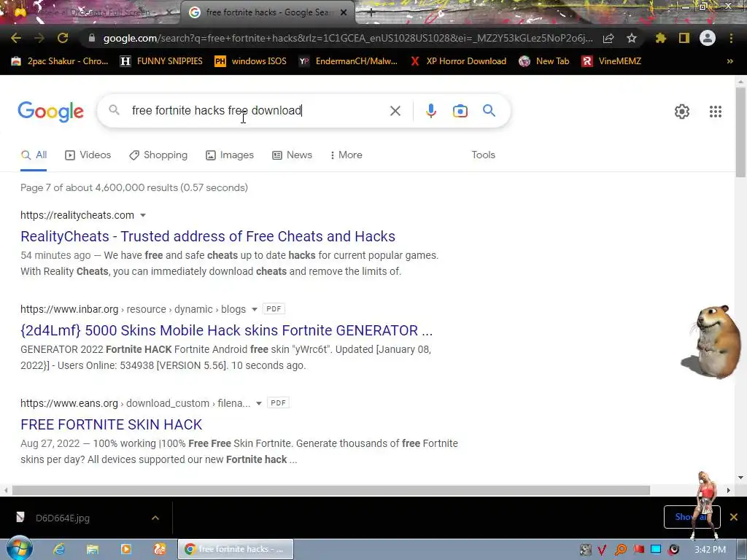The width and height of the screenshot is (747, 560).
Task: Bookmark this page with star icon
Action: [x=632, y=38]
